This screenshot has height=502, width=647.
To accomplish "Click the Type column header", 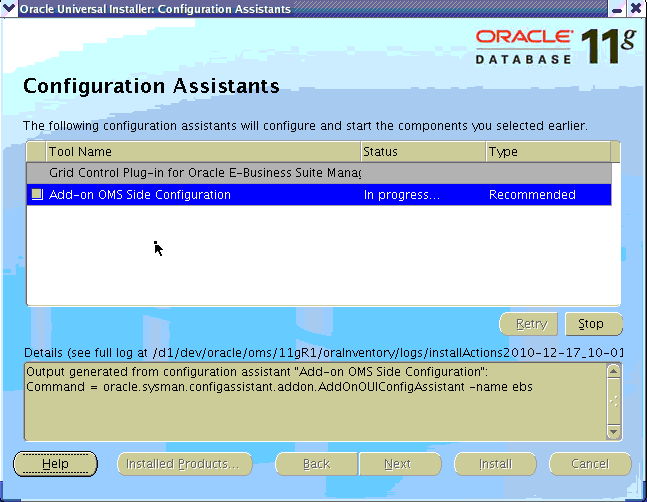I will coord(546,152).
